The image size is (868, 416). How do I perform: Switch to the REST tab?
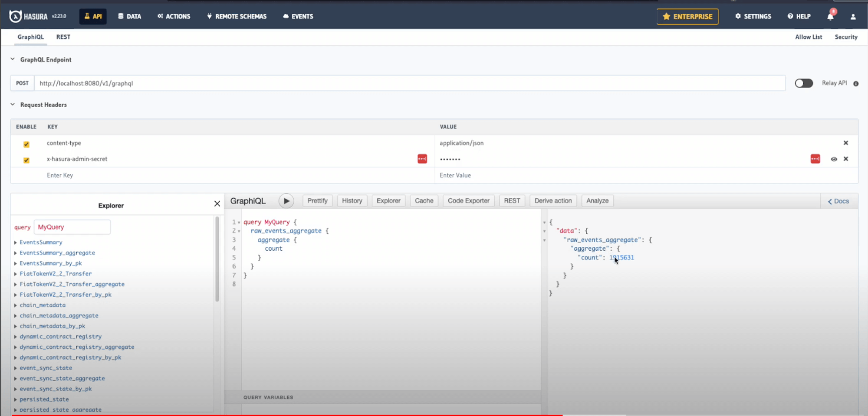[x=63, y=37]
